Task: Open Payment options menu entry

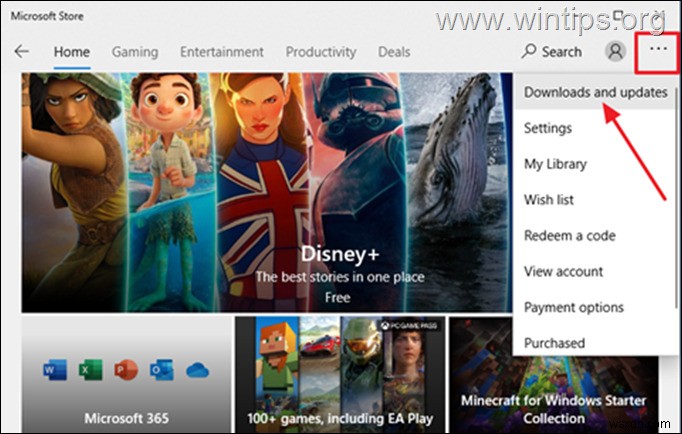Action: coord(573,307)
